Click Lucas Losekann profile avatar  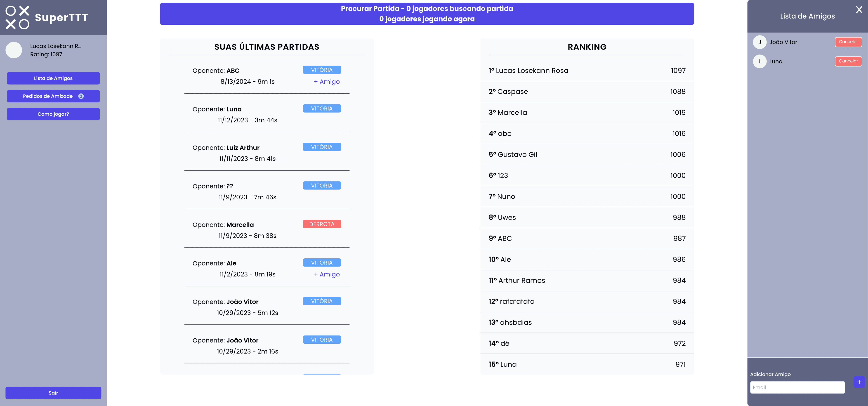coord(14,50)
